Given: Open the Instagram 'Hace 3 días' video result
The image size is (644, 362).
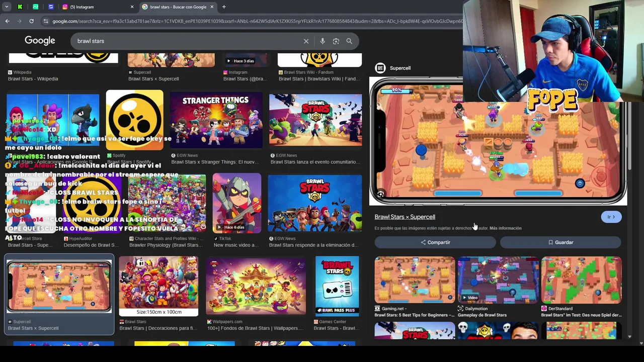Looking at the screenshot, I should (x=247, y=60).
